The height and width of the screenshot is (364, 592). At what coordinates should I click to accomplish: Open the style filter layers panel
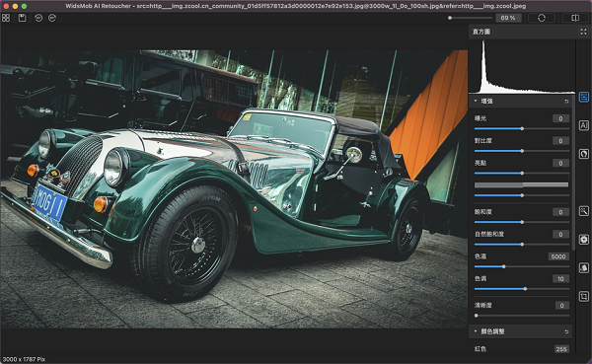pos(584,267)
